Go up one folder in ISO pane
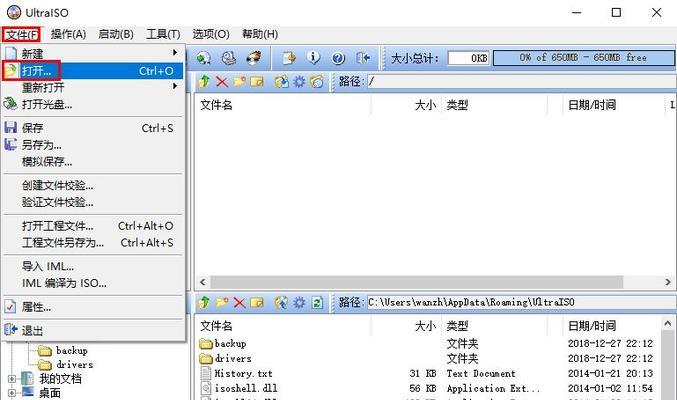Viewport: 677px width, 400px height. 204,81
